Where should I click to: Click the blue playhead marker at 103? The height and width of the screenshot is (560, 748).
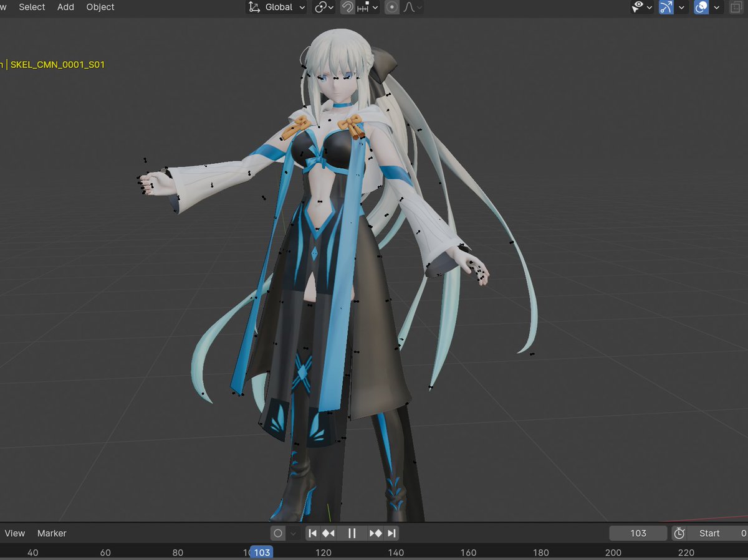[262, 553]
